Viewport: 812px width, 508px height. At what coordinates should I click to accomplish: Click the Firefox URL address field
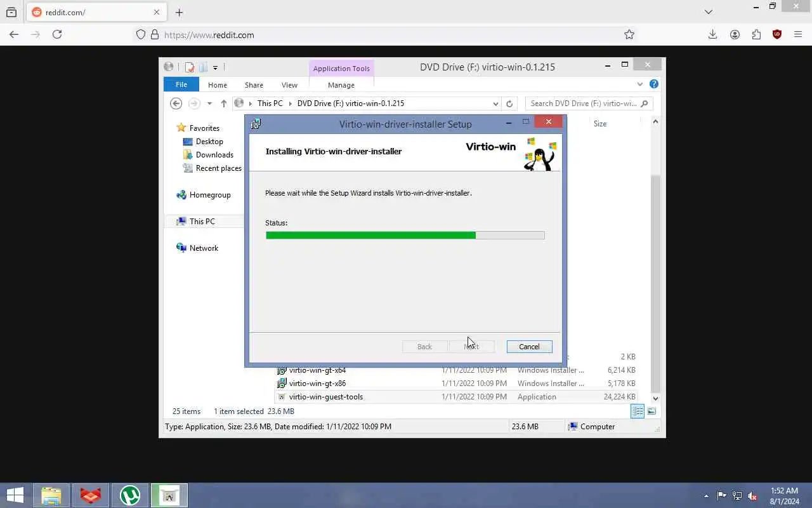[x=387, y=35]
